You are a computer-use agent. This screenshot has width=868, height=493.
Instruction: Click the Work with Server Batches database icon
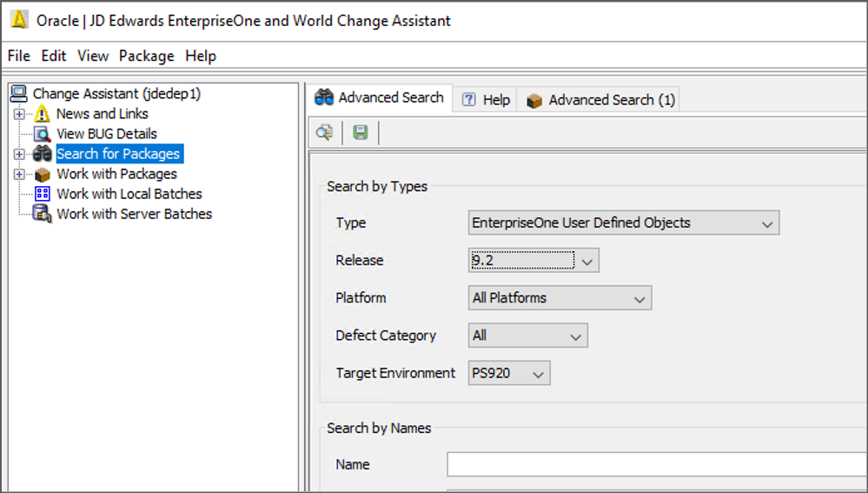point(42,214)
